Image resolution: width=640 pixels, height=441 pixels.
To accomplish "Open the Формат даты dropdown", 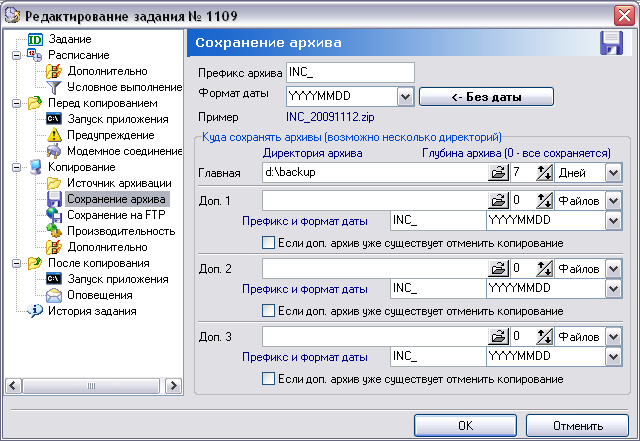I will (405, 97).
